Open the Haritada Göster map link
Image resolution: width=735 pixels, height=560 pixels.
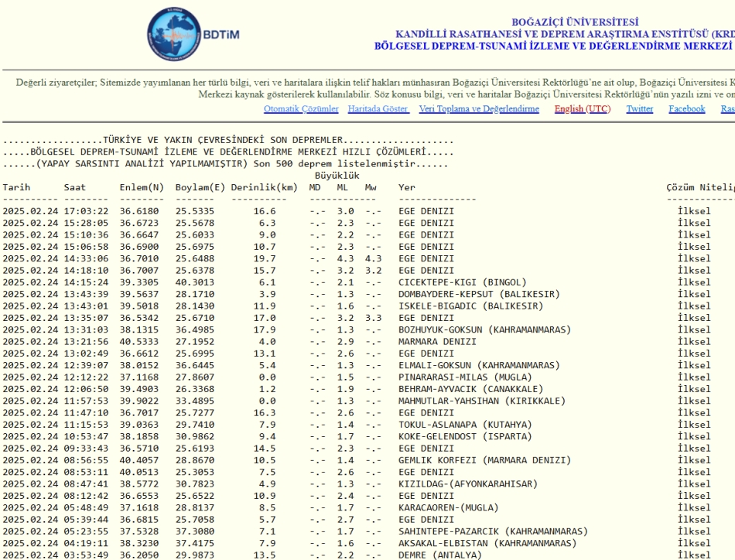378,108
